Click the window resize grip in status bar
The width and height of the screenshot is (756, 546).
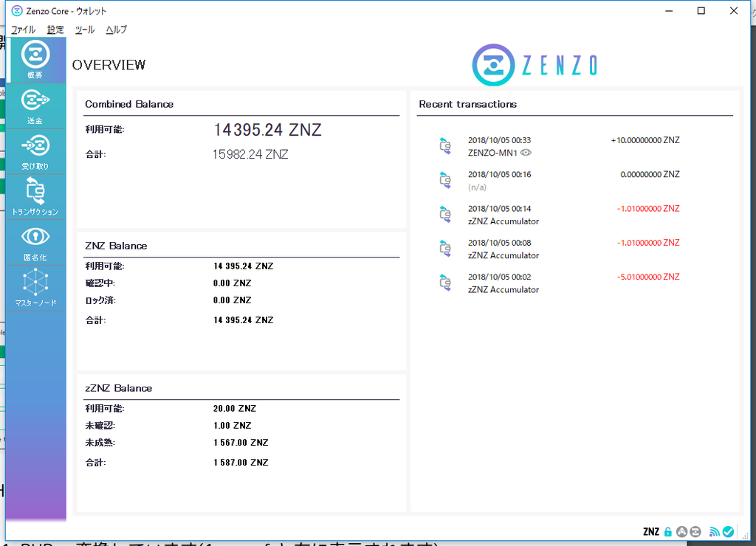(x=746, y=536)
